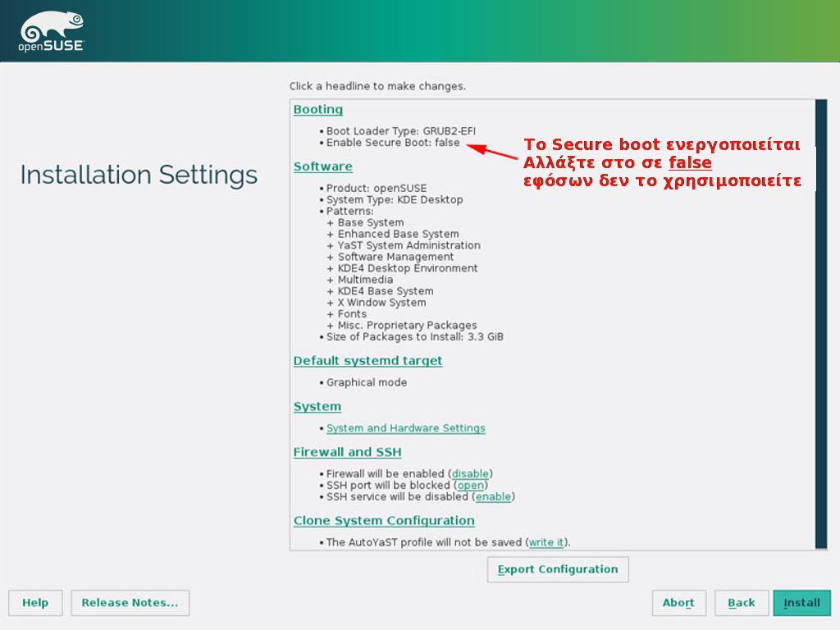840x630 pixels.
Task: Click the 'Patterns:' label
Action: click(x=349, y=211)
